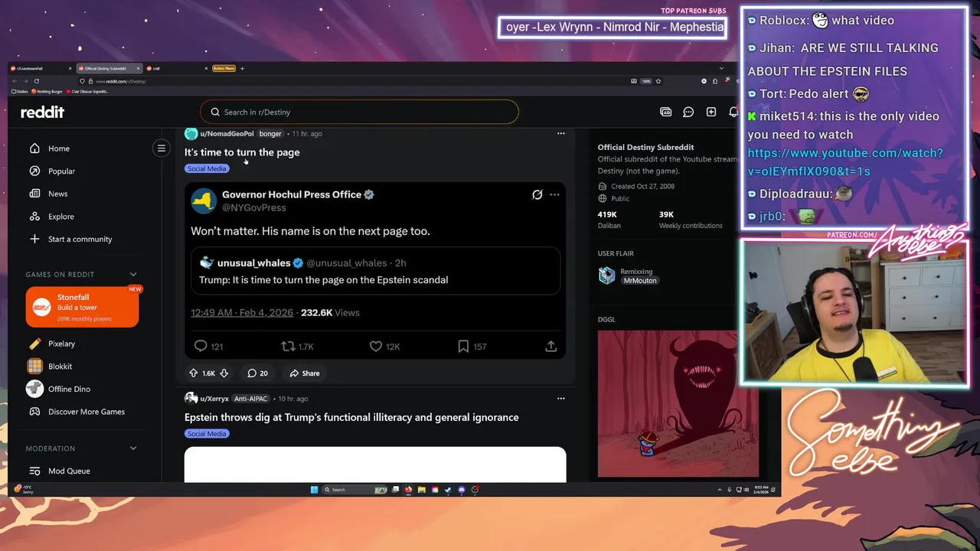The image size is (980, 551).
Task: Click the browser reload button
Action: (x=37, y=81)
